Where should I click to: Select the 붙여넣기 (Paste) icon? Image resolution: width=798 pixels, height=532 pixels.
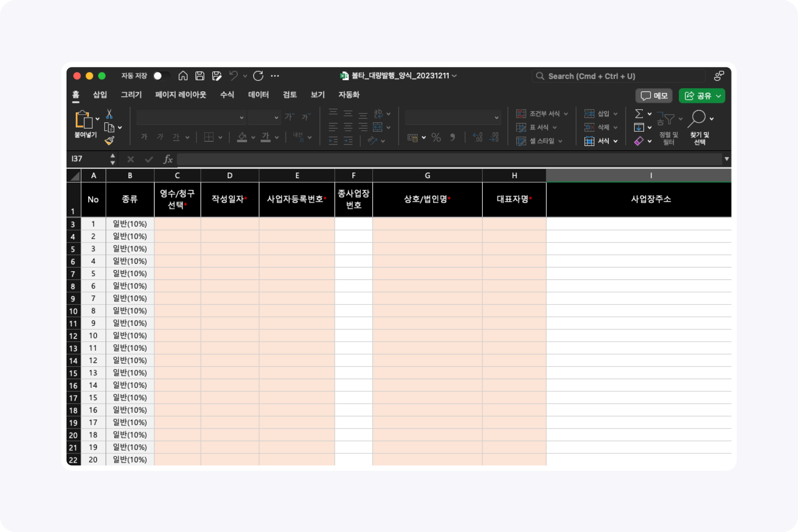tap(82, 120)
